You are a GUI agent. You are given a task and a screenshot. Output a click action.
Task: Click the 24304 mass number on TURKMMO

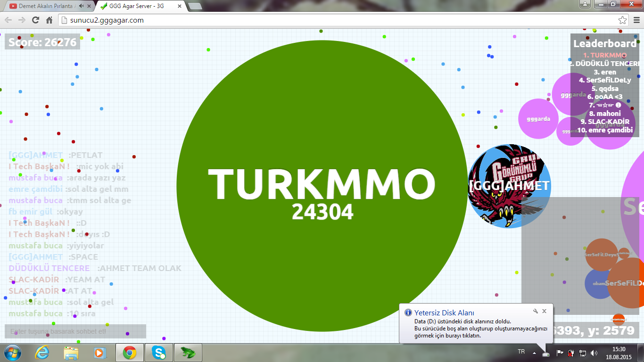pyautogui.click(x=322, y=213)
